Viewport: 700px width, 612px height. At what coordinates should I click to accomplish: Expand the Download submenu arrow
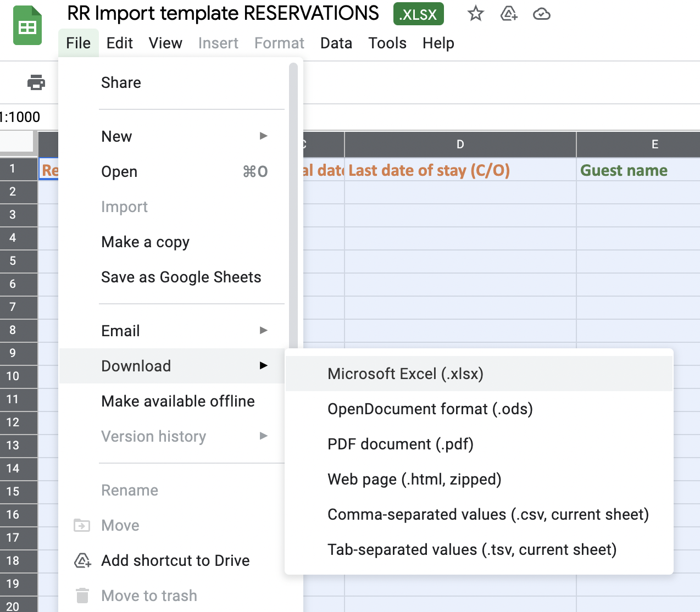[x=264, y=365]
